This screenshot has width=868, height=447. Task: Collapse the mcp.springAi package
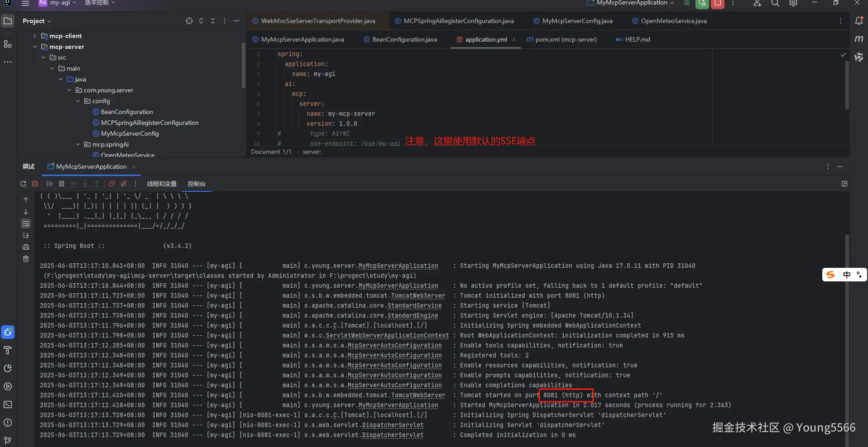78,144
